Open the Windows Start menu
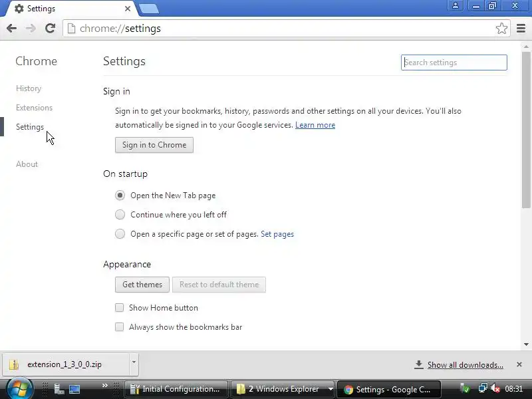 (x=19, y=389)
